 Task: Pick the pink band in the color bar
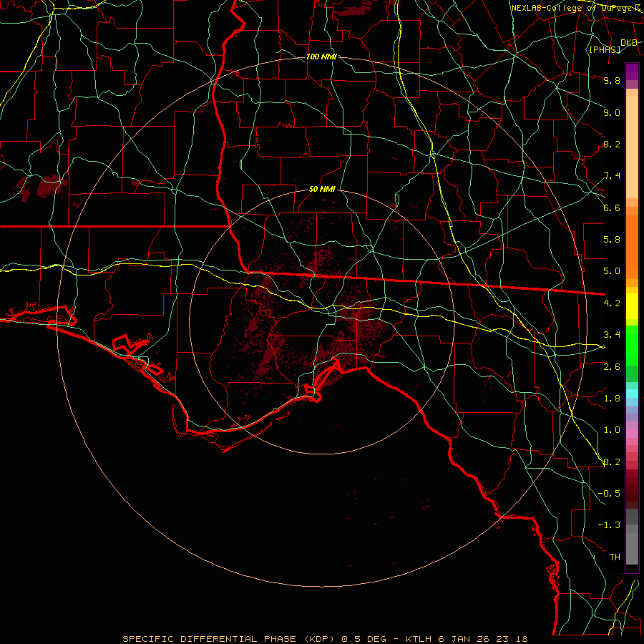[x=632, y=434]
